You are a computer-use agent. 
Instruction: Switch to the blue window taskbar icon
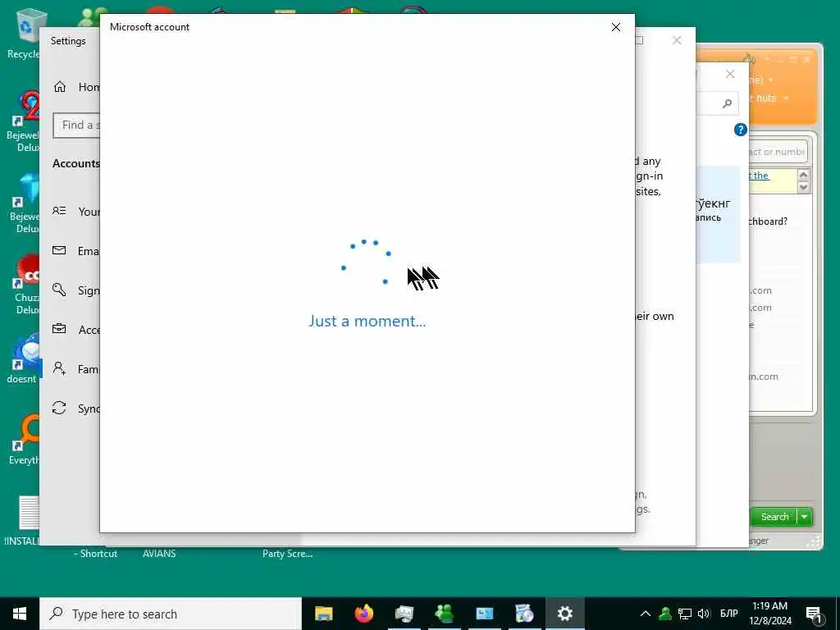[x=484, y=614]
